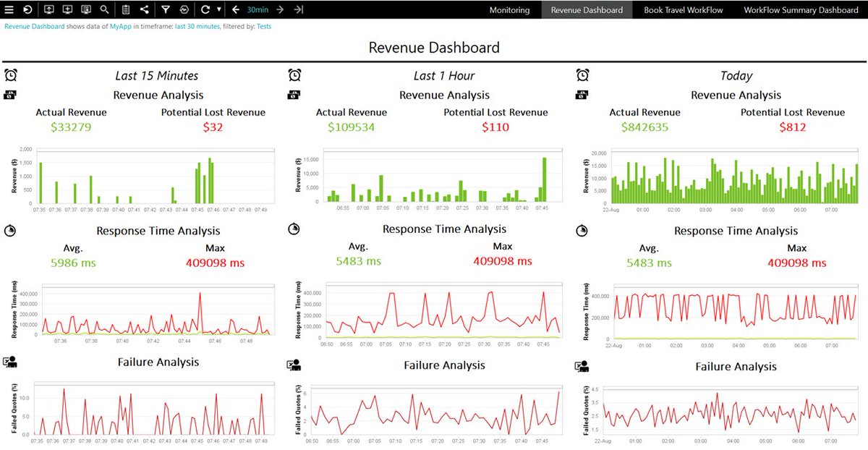Click the Last 15 Minutes failed quotes chart
Image resolution: width=868 pixels, height=450 pixels.
[x=142, y=412]
